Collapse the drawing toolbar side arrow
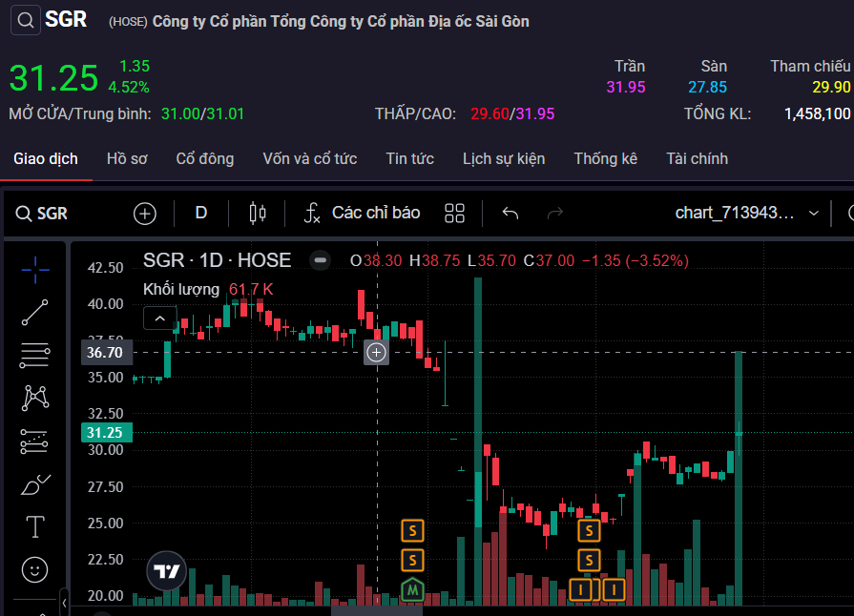Viewport: 854px width, 616px height. 64,603
